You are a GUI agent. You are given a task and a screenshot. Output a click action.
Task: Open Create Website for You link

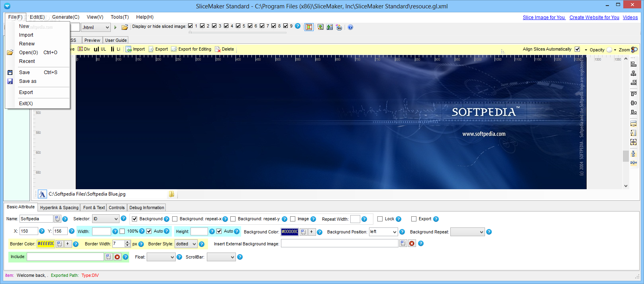point(594,17)
